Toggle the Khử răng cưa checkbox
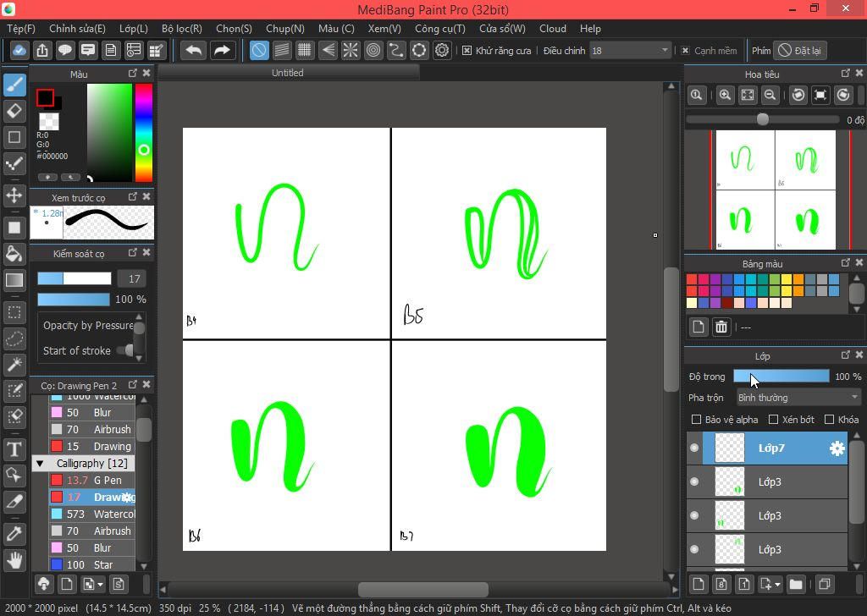The image size is (867, 616). tap(467, 51)
